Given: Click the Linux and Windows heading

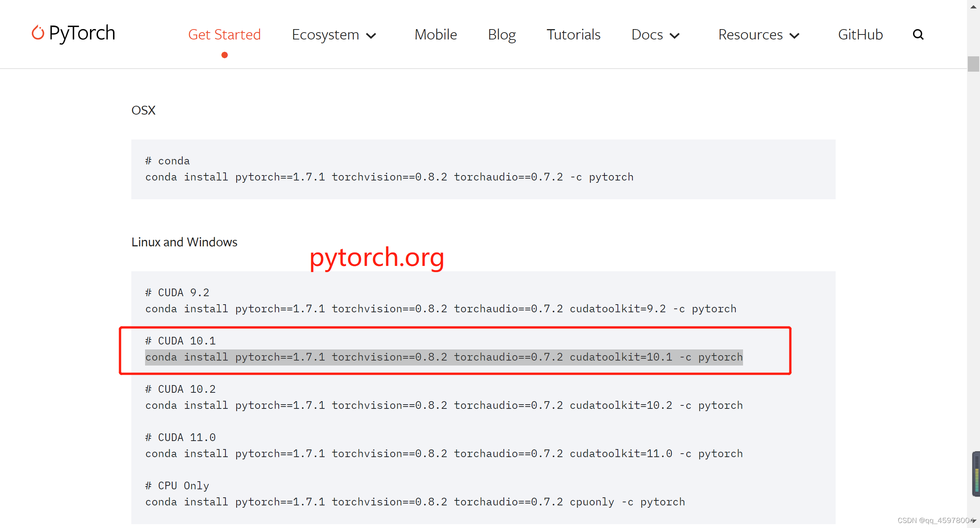Looking at the screenshot, I should click(x=185, y=242).
